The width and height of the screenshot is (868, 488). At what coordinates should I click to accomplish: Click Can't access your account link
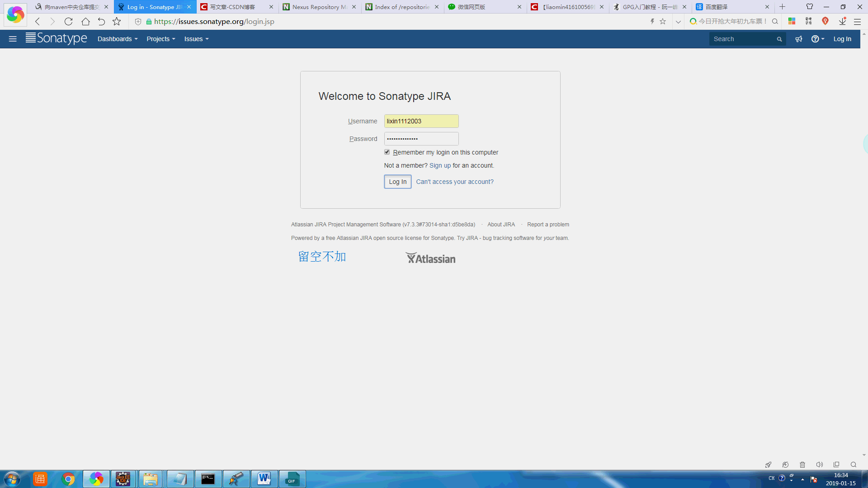(454, 182)
